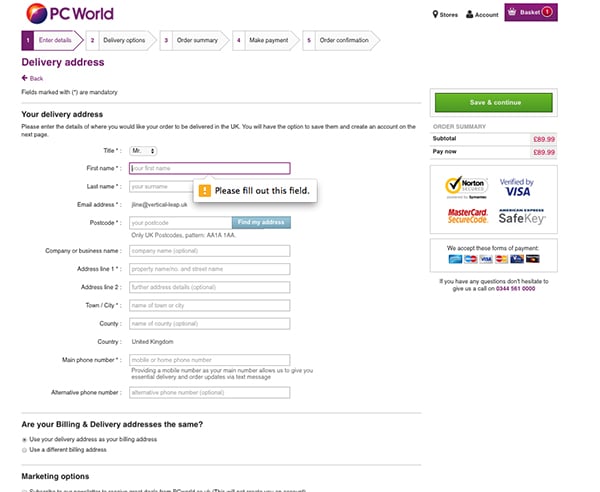
Task: Click the American Express SafeKey logo
Action: point(522,217)
